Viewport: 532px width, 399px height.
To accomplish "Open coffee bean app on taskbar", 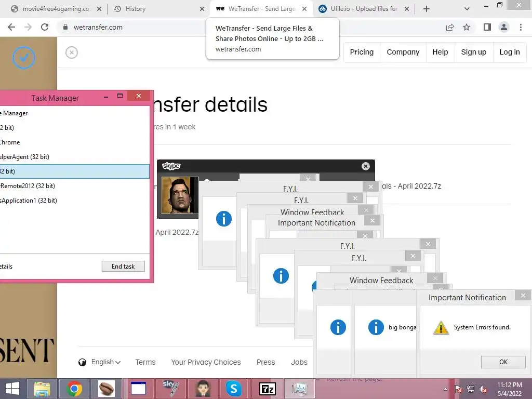I will 106,389.
